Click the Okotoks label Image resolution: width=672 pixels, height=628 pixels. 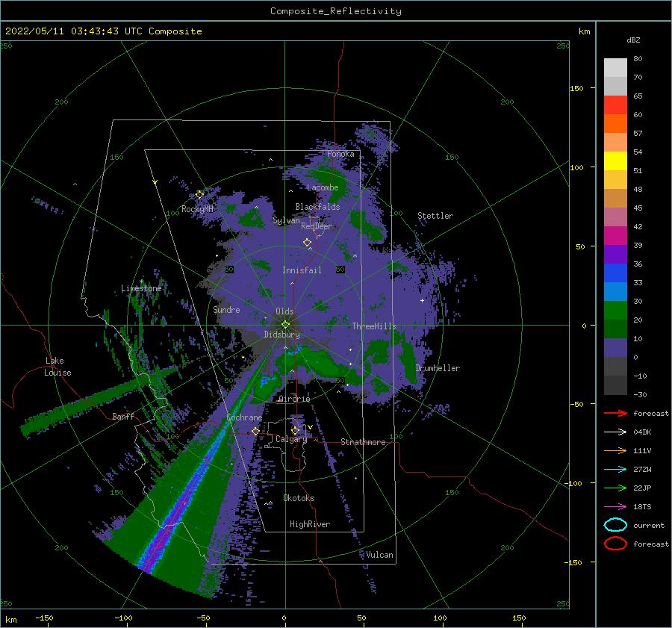point(299,498)
